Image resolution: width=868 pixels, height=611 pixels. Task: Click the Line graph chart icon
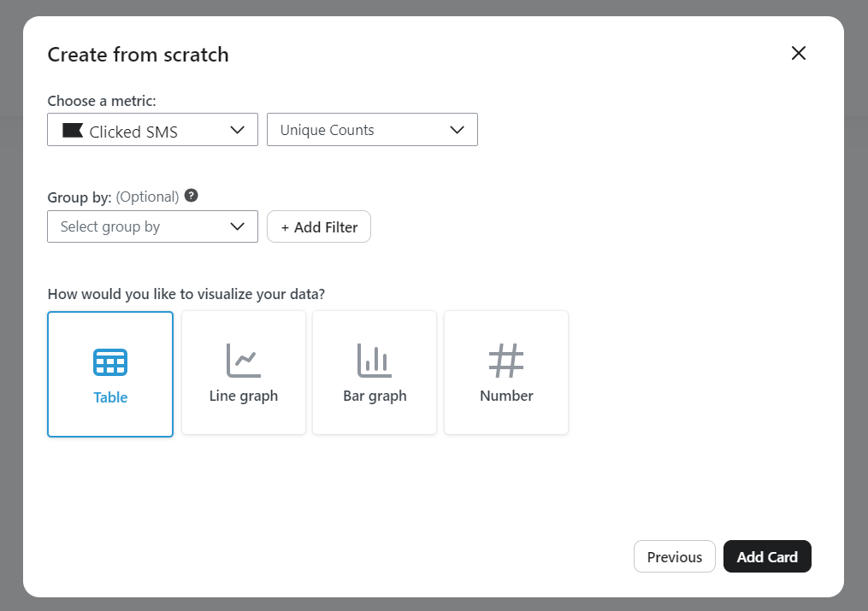click(243, 360)
